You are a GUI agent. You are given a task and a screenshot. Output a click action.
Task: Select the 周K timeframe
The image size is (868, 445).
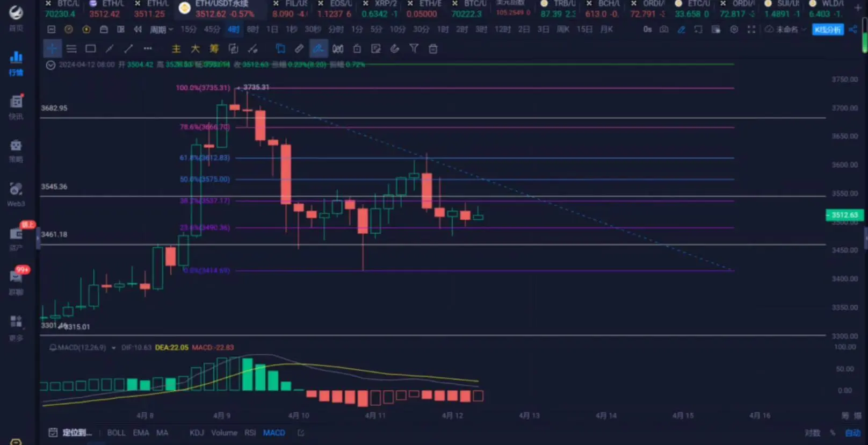[x=563, y=30]
